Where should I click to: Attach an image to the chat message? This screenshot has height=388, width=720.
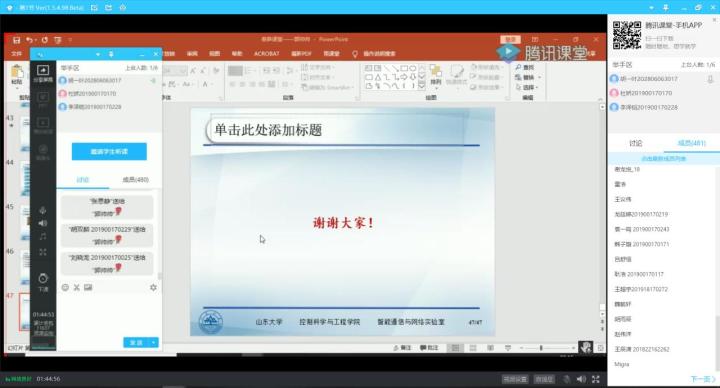(88, 287)
